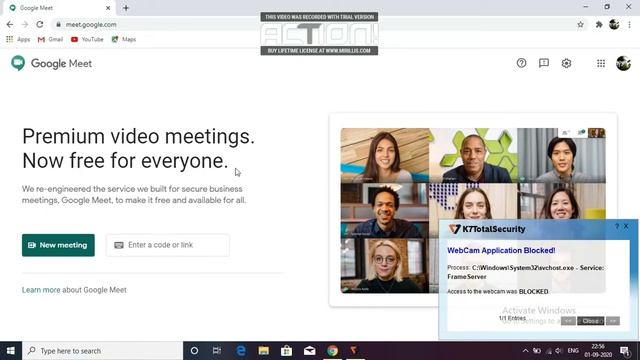Switch to Chrome on the taskbar
The height and width of the screenshot is (360, 640).
coord(332,351)
